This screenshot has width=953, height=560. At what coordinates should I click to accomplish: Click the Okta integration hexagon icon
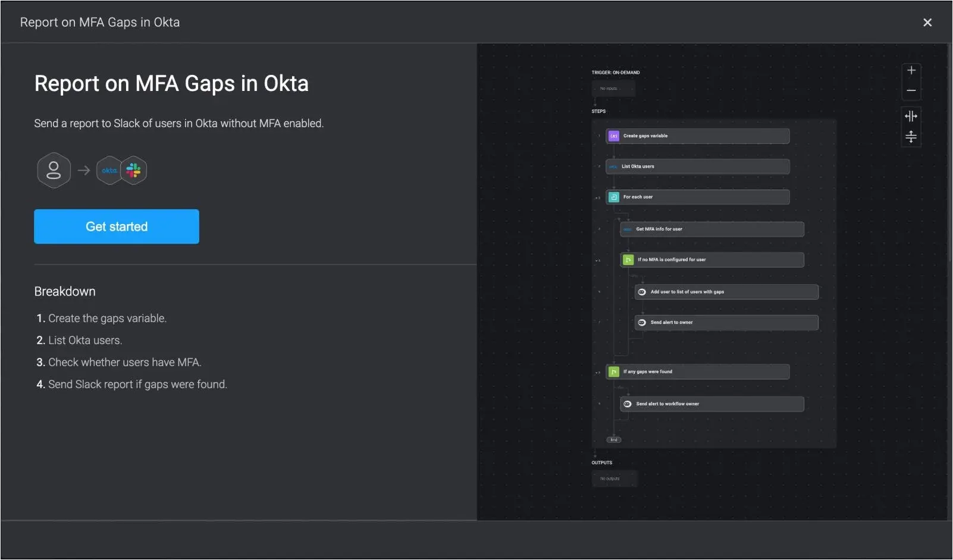[109, 171]
